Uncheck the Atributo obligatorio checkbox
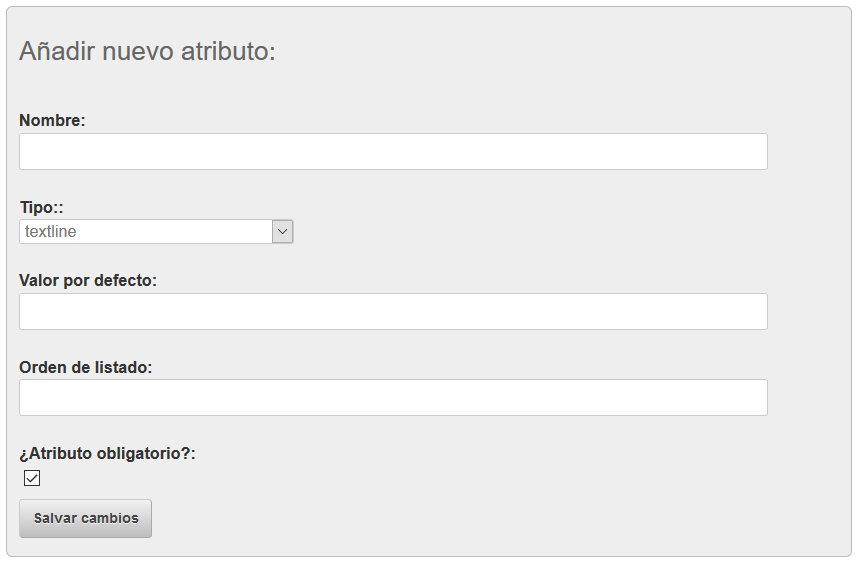Image resolution: width=858 pixels, height=564 pixels. click(x=32, y=478)
